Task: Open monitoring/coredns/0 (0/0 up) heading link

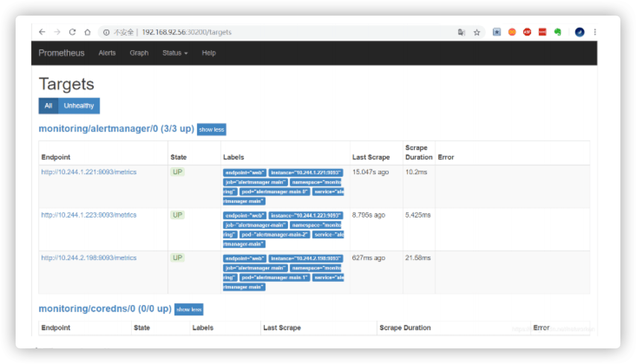Action: pos(105,309)
